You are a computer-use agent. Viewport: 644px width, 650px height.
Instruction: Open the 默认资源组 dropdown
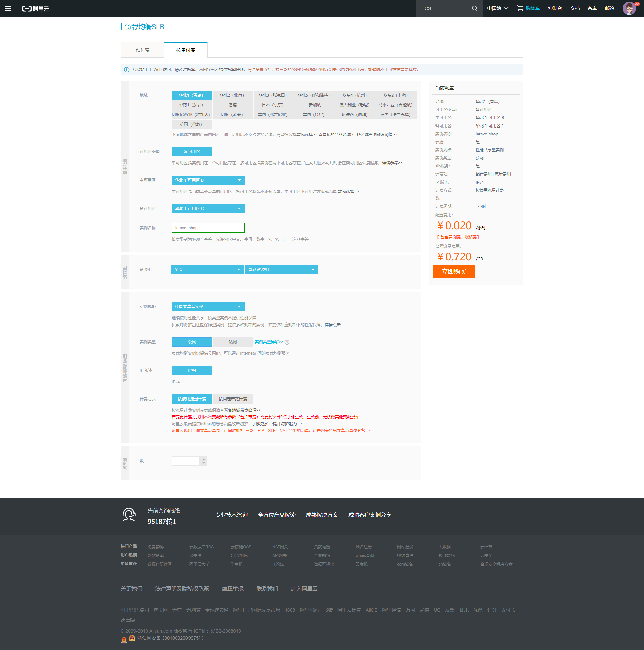[281, 270]
